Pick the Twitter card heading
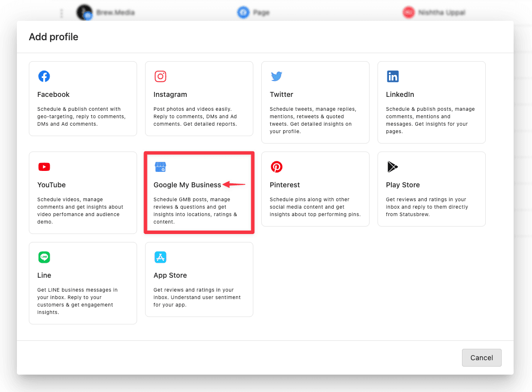The height and width of the screenshot is (392, 532). pyautogui.click(x=281, y=94)
